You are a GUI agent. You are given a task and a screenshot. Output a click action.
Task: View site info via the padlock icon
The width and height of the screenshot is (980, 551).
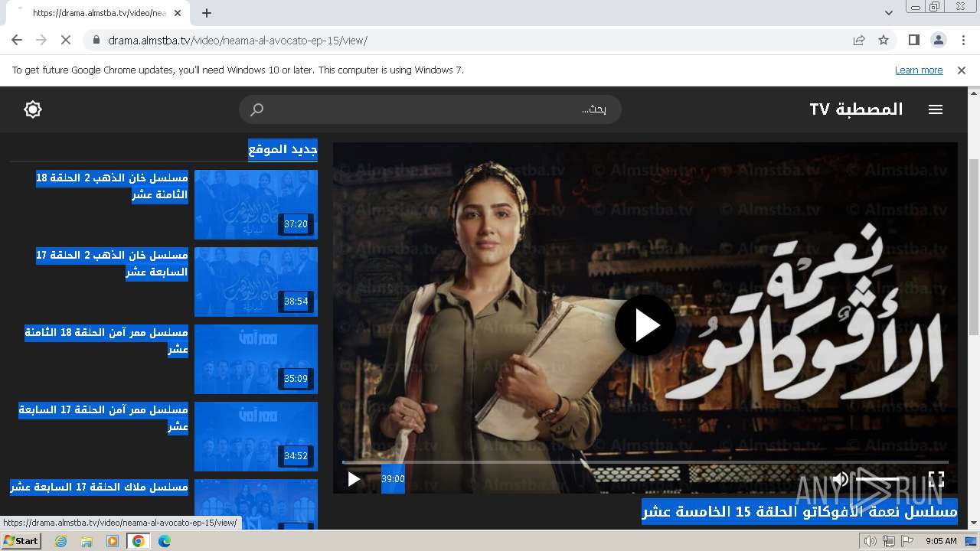[96, 40]
